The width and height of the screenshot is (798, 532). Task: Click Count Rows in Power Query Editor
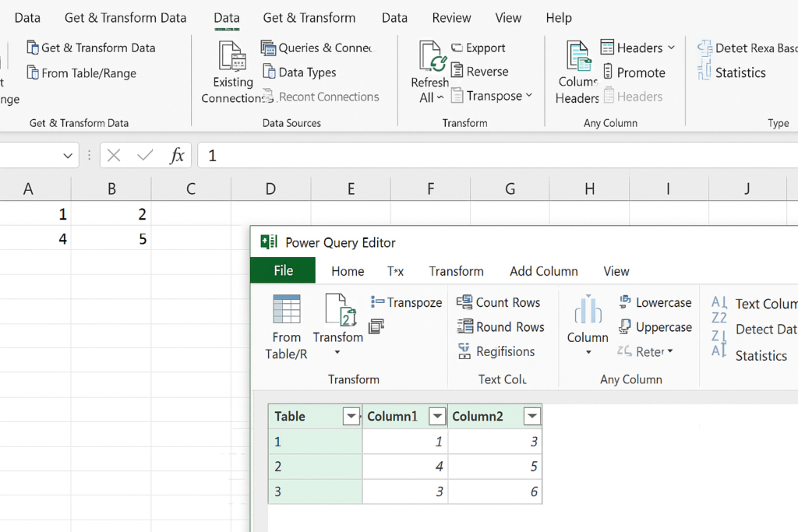click(x=498, y=302)
